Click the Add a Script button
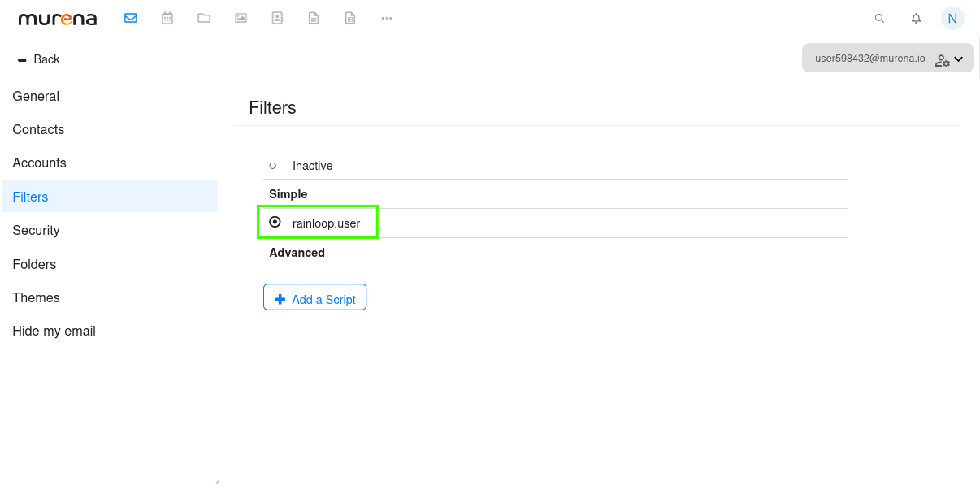This screenshot has height=490, width=980. pyautogui.click(x=314, y=297)
